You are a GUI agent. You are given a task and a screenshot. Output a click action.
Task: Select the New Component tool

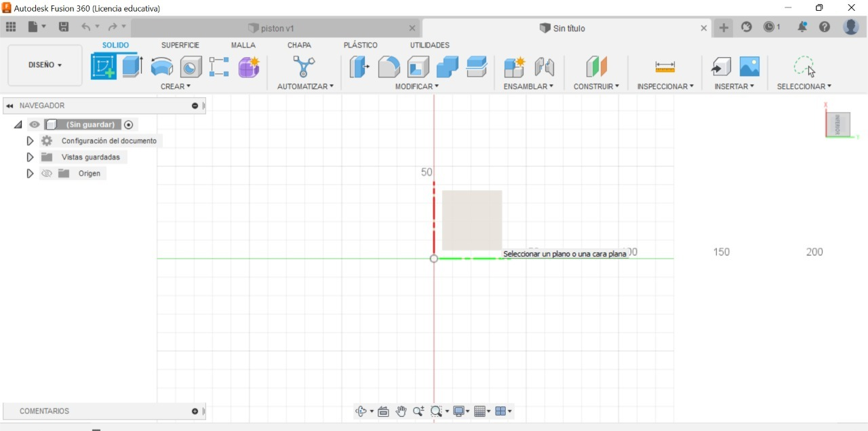[515, 67]
